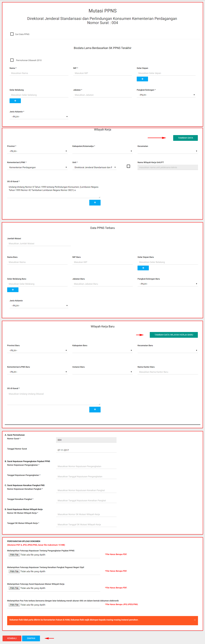
Task: Click the plus under Gelar Belakang Baru
Action: coord(13,290)
